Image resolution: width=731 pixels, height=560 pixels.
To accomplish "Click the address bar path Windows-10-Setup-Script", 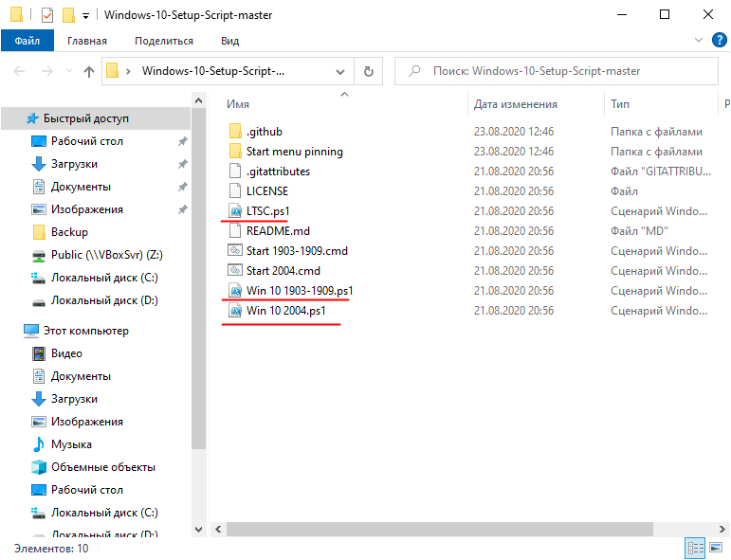I will click(x=213, y=71).
